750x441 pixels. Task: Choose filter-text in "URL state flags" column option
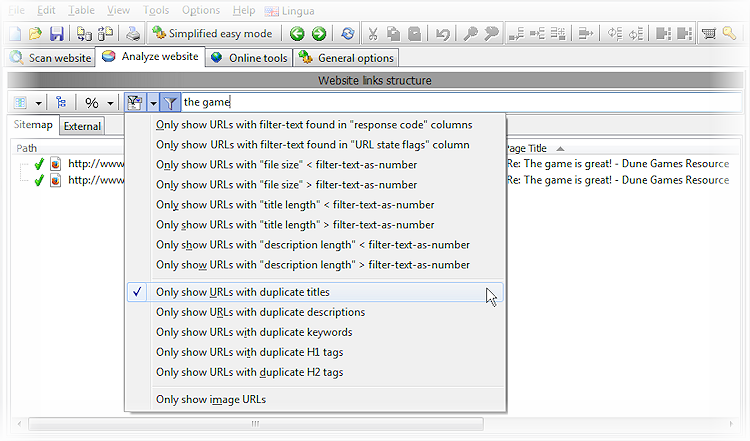click(x=314, y=145)
